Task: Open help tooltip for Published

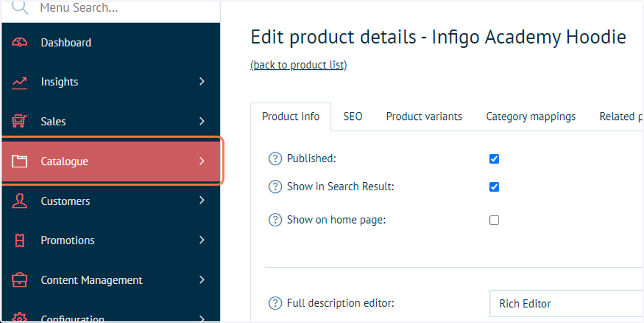Action: point(275,159)
